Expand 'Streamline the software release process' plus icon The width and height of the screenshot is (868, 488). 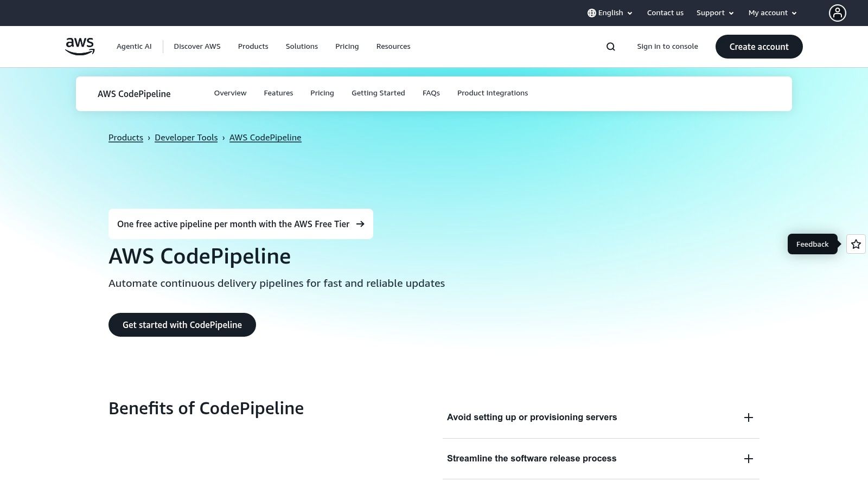tap(749, 459)
